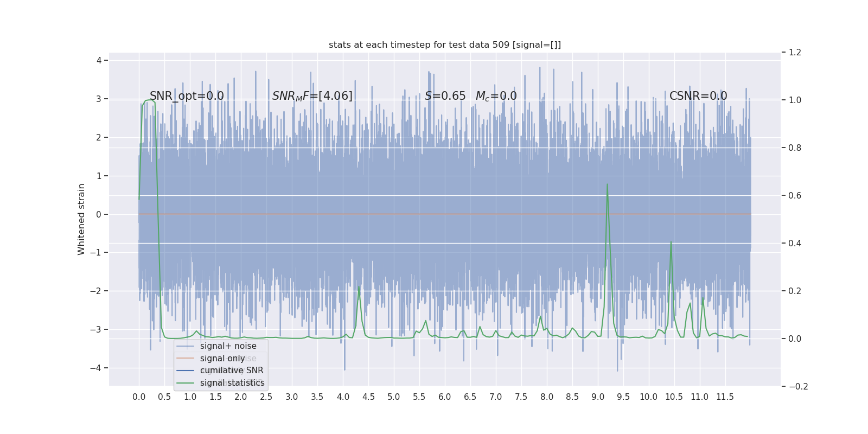Click the left y-axis tick label −4
The height and width of the screenshot is (434, 868).
click(95, 368)
